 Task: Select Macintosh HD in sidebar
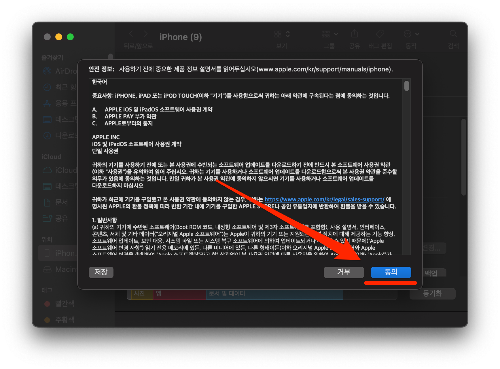coord(60,269)
